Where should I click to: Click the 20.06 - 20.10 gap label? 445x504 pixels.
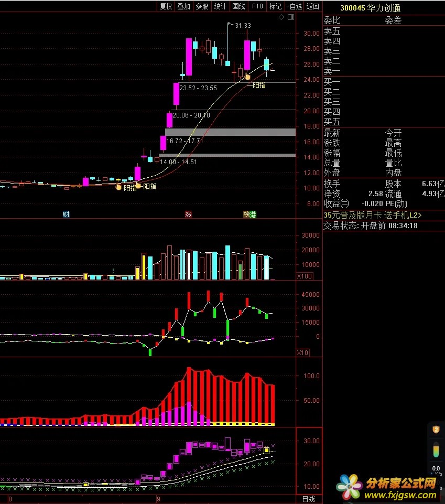pyautogui.click(x=191, y=115)
